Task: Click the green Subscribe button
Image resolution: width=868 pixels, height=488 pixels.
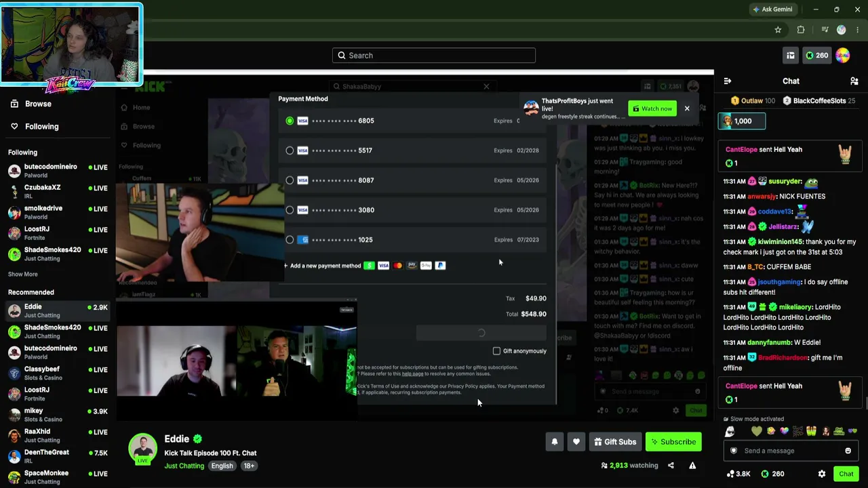Action: (x=674, y=442)
